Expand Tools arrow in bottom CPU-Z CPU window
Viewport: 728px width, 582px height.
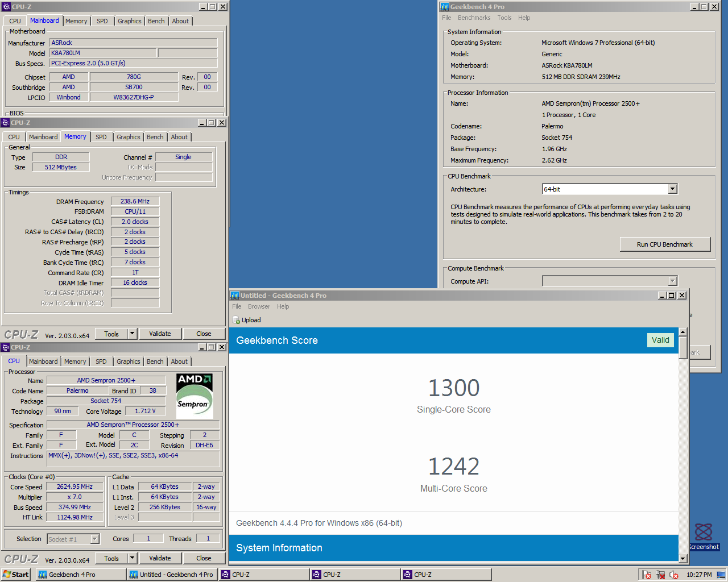click(133, 558)
